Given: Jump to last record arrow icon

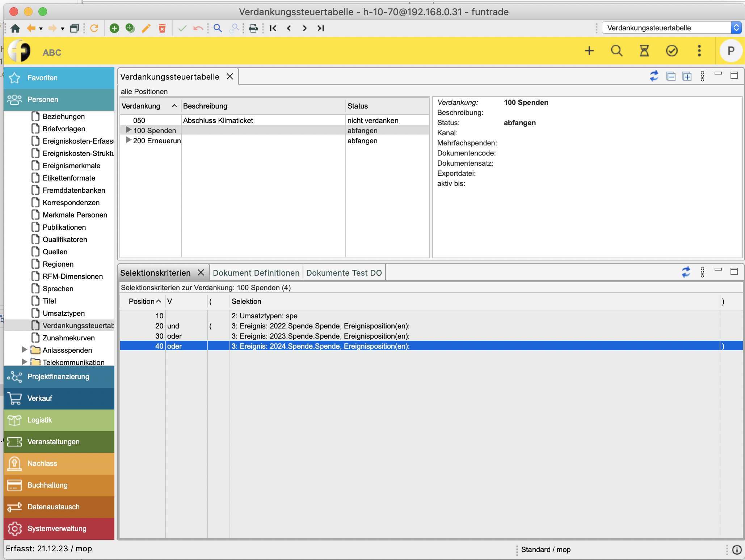Looking at the screenshot, I should tap(321, 28).
